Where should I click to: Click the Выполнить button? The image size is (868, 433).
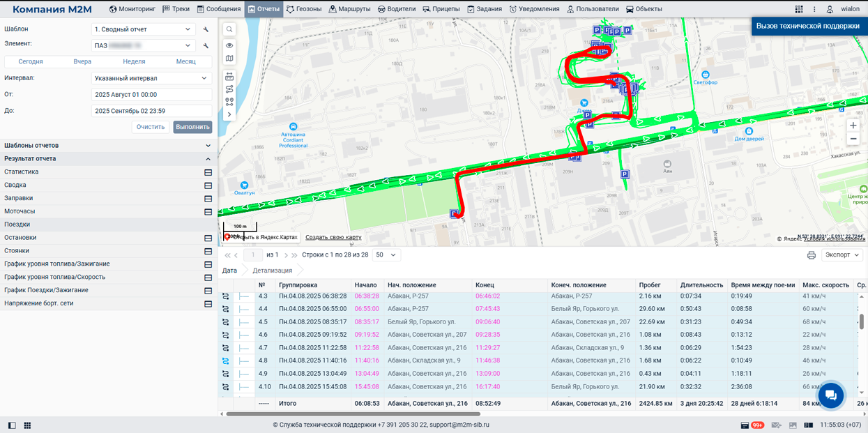click(x=192, y=127)
